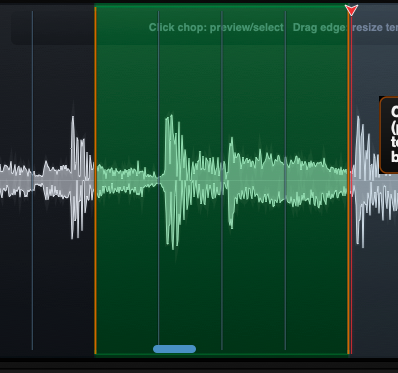
Task: Click the blue scrollbar handle below waveform
Action: (x=174, y=349)
